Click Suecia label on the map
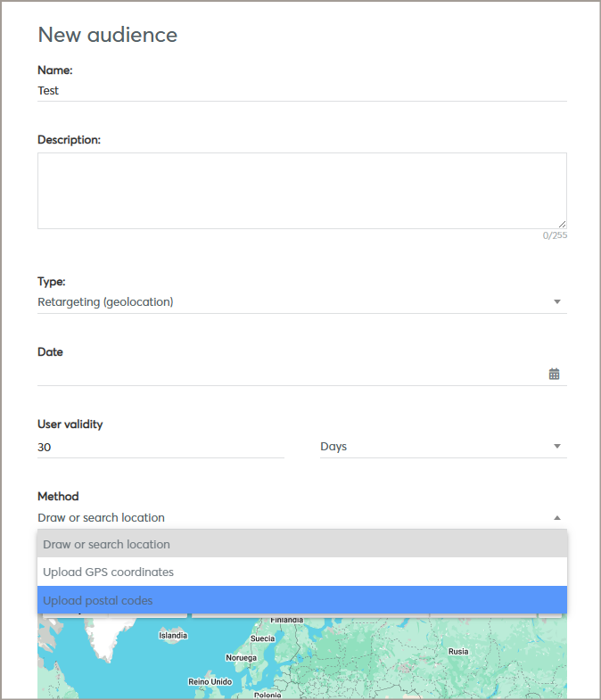The height and width of the screenshot is (700, 601). tap(263, 638)
